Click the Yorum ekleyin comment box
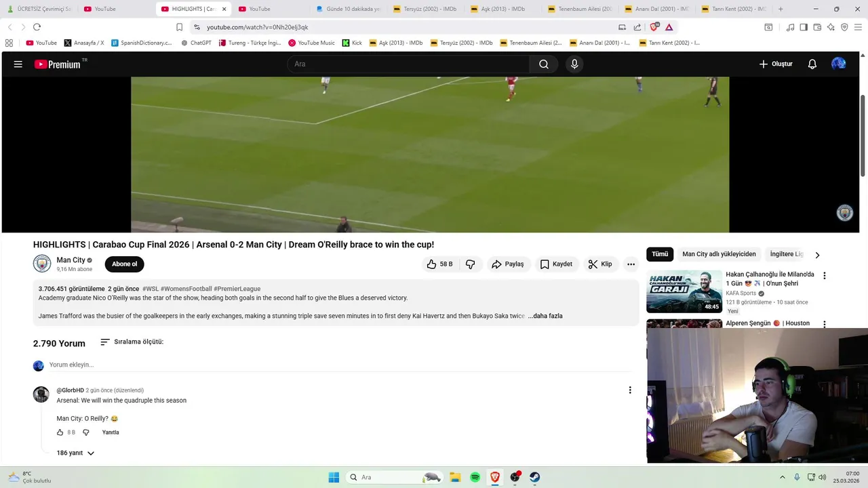This screenshot has width=868, height=488. coord(339,365)
